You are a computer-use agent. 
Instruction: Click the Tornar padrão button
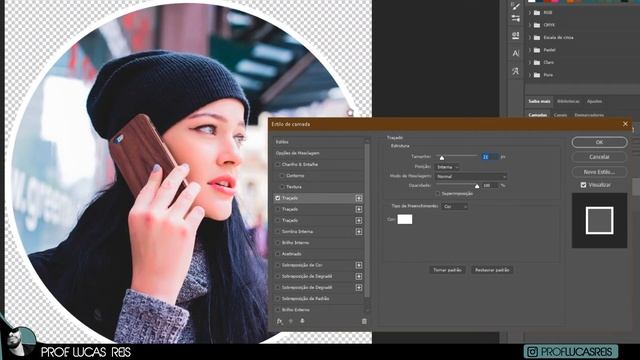tap(447, 270)
